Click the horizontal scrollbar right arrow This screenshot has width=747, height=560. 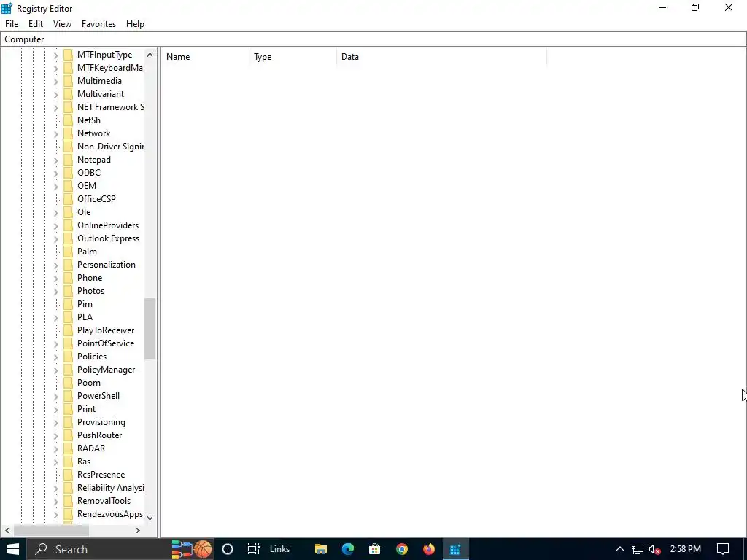click(x=138, y=530)
